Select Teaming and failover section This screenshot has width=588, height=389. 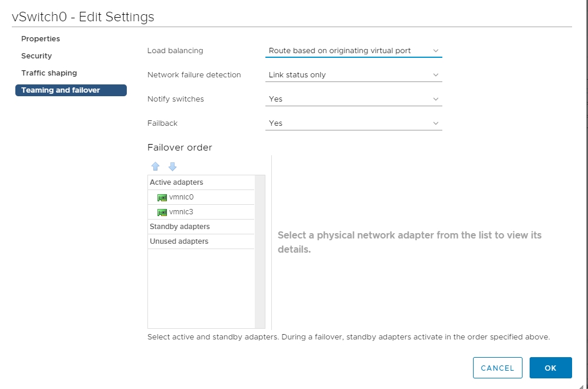(x=71, y=90)
